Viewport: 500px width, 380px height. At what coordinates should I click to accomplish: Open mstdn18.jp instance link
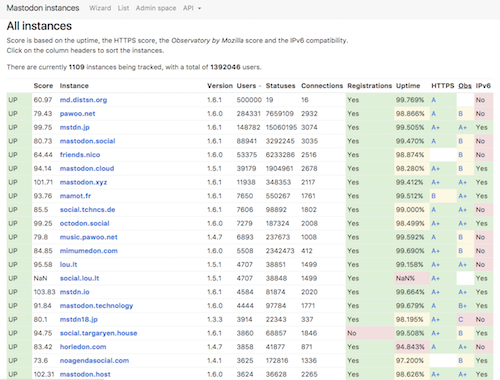coord(79,319)
